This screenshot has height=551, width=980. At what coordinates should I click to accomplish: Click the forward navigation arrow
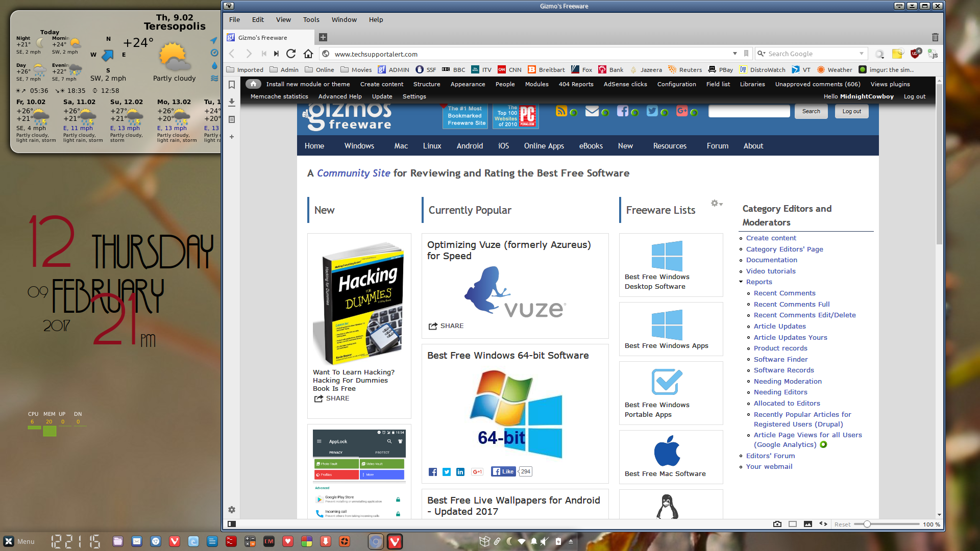point(249,54)
